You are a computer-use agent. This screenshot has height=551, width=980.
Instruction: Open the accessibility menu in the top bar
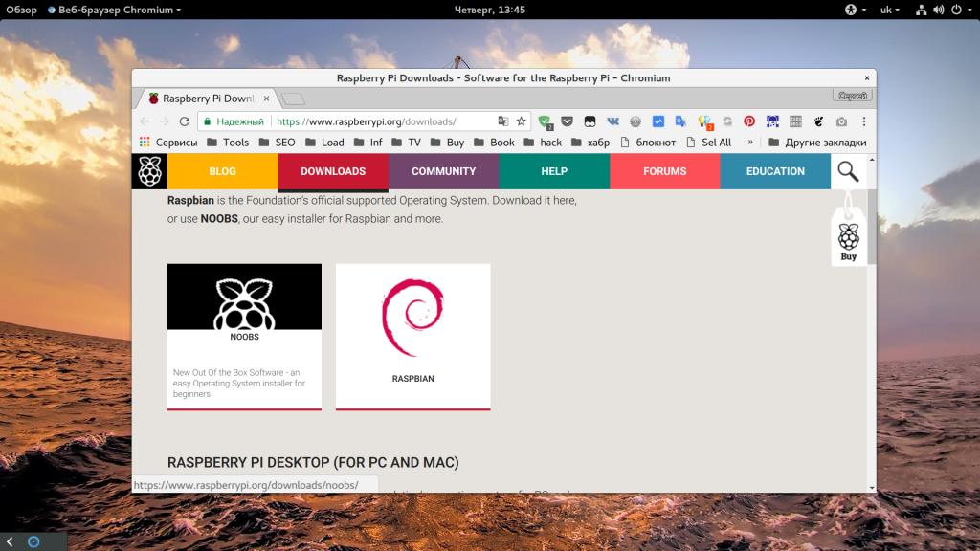tap(855, 10)
